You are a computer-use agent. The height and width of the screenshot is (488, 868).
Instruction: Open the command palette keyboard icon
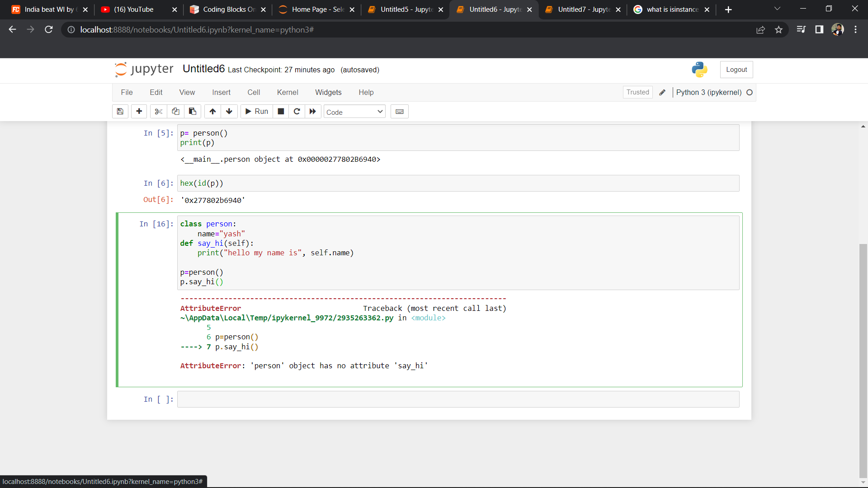pos(400,112)
